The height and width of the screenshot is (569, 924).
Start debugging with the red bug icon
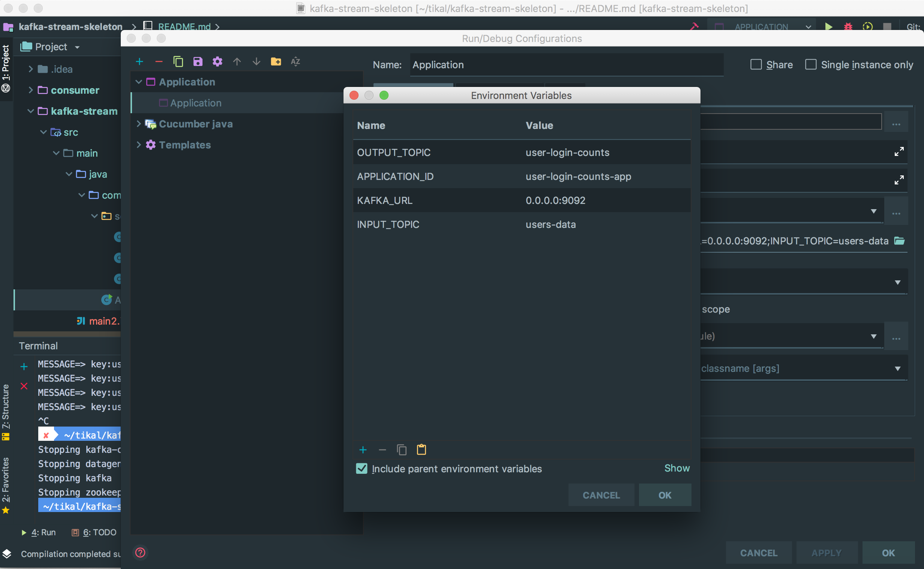tap(848, 27)
